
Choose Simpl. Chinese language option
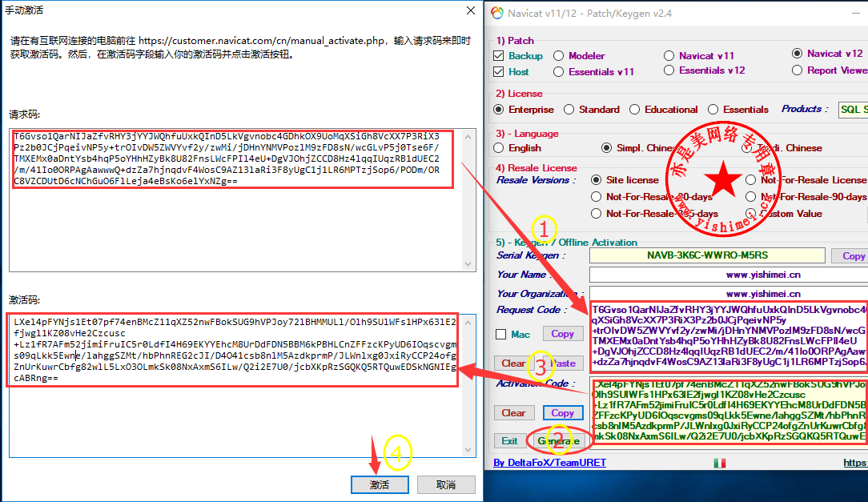click(607, 148)
